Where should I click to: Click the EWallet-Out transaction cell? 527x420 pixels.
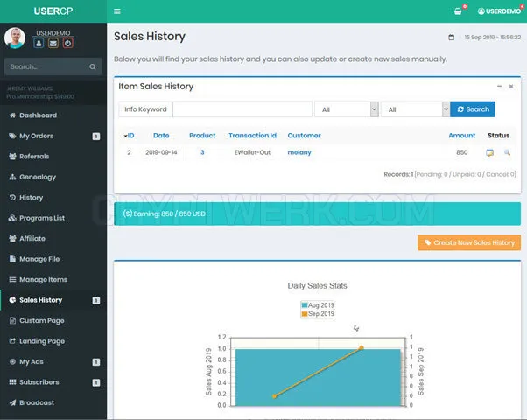tap(252, 152)
